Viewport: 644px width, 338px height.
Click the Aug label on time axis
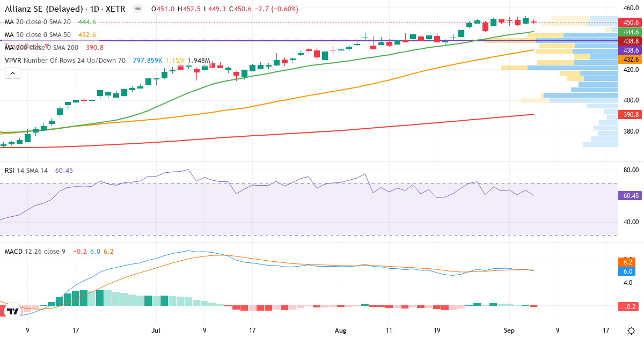pos(340,330)
